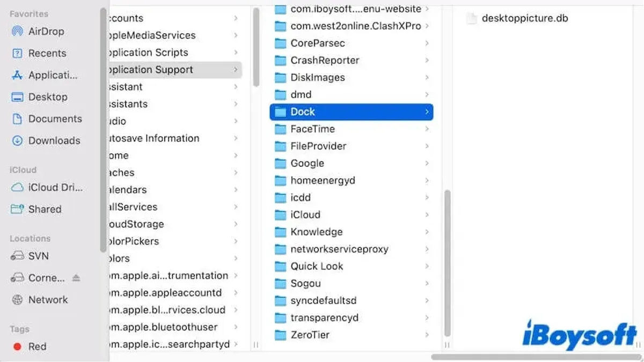This screenshot has width=644, height=362.
Task: Select networkserviceproxy folder name
Action: click(x=339, y=249)
